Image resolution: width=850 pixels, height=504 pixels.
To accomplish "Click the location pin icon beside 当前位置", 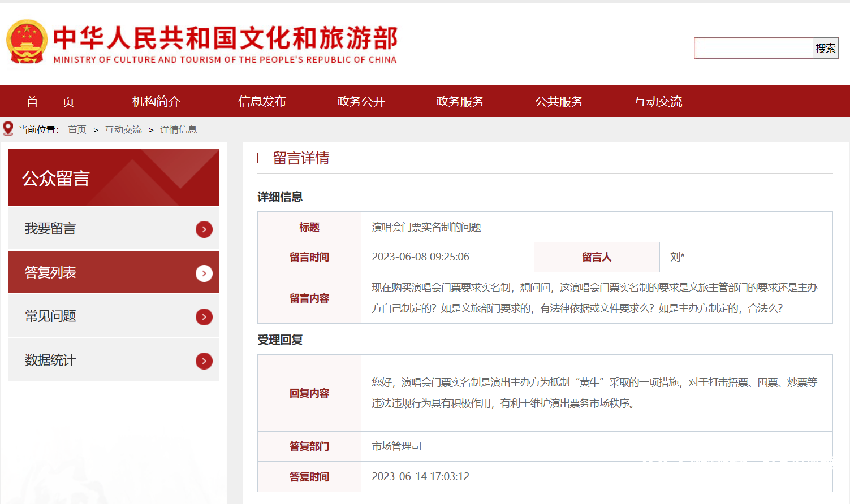I will 8,129.
